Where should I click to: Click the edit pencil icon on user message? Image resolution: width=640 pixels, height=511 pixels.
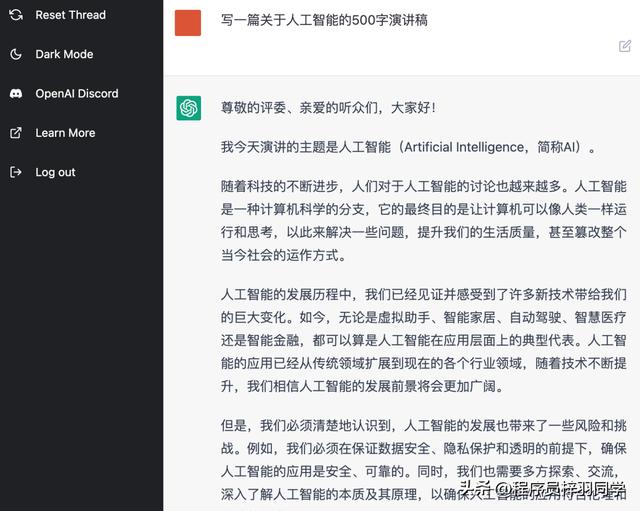625,46
